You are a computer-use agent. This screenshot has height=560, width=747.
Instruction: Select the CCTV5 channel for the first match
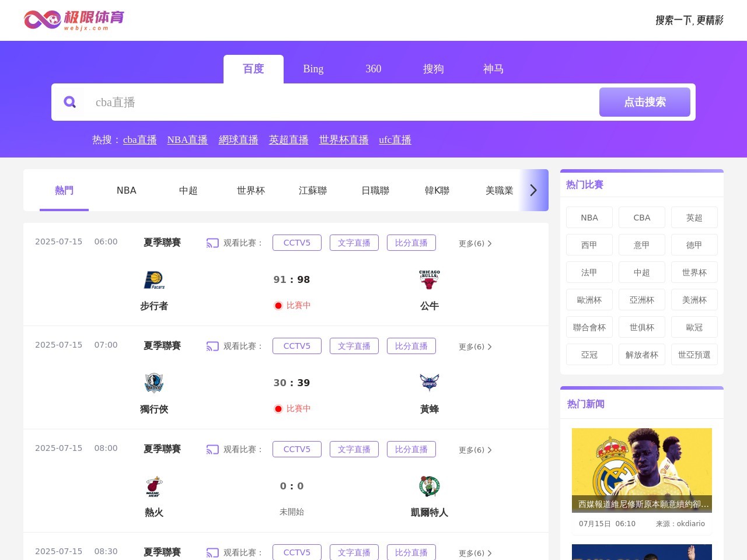pyautogui.click(x=296, y=243)
